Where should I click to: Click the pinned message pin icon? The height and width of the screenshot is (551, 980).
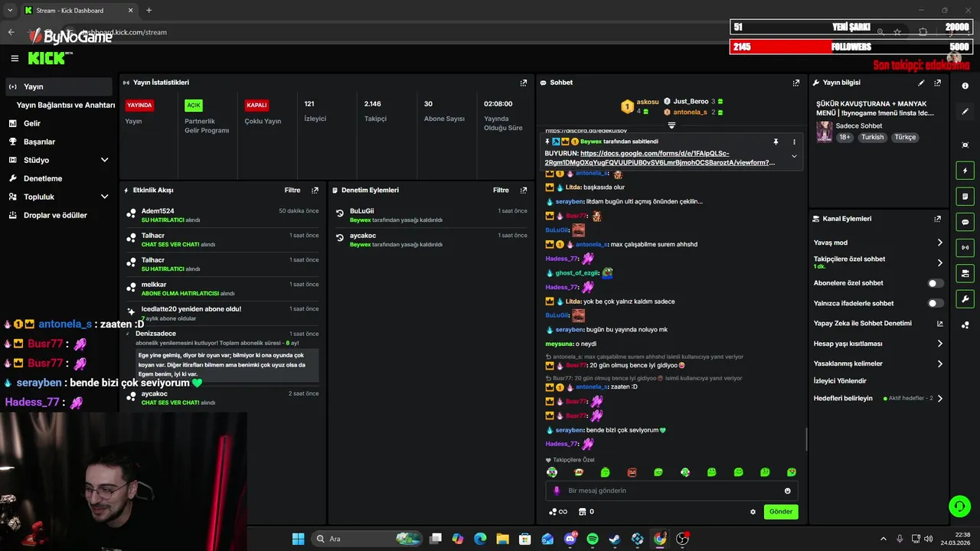(776, 142)
